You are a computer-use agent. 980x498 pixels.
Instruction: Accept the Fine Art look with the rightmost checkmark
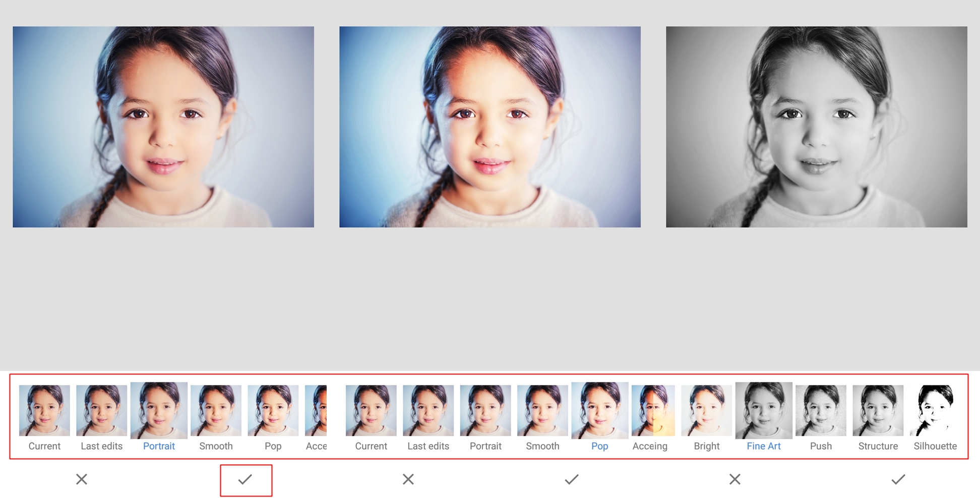click(898, 479)
